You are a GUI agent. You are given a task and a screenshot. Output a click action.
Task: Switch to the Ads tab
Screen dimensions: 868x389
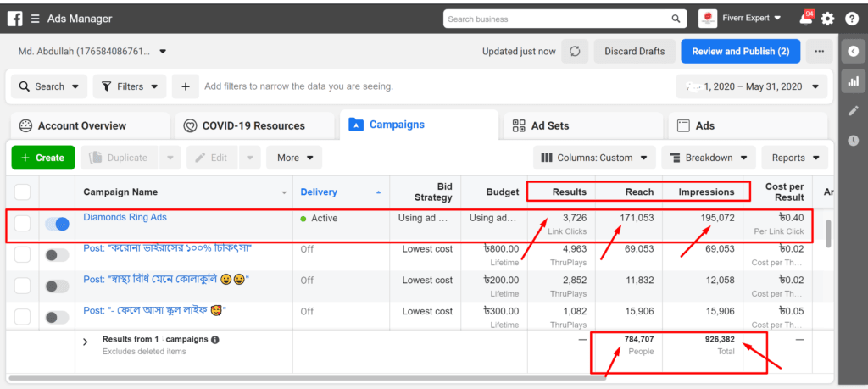748,125
